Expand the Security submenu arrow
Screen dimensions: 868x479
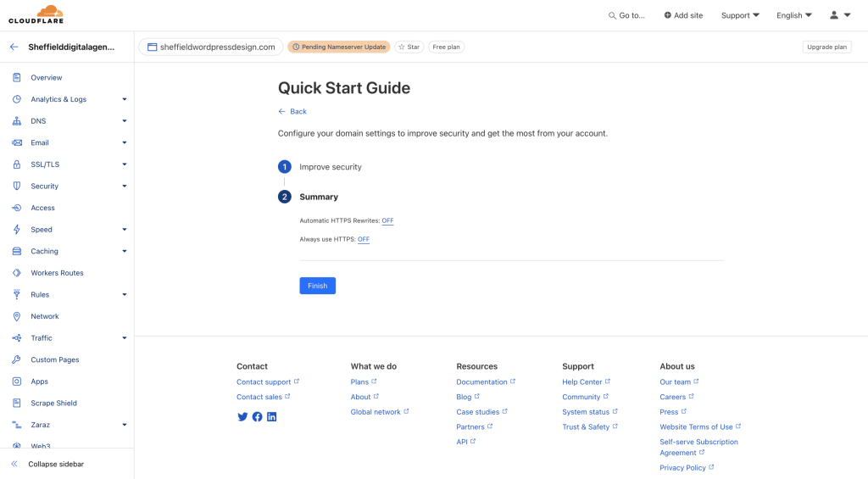(125, 186)
